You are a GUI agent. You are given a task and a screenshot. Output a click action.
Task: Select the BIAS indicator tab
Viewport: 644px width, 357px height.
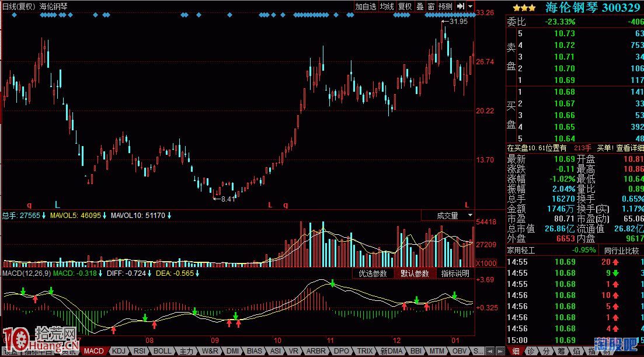[255, 351]
